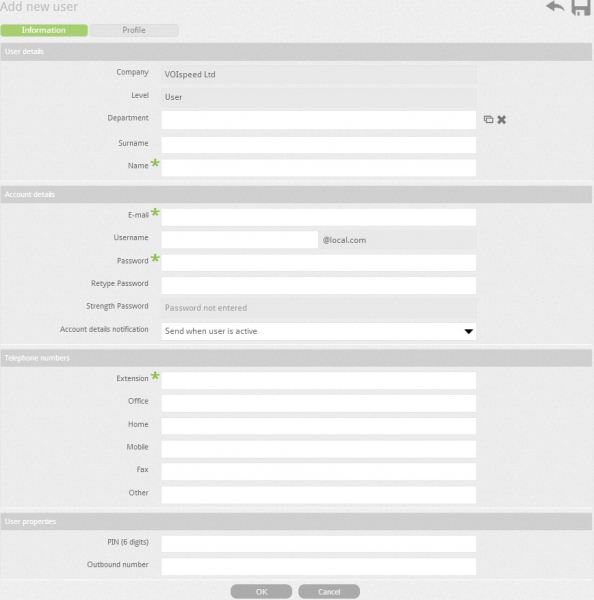Focus the Outbound number field
594x600 pixels.
point(318,566)
